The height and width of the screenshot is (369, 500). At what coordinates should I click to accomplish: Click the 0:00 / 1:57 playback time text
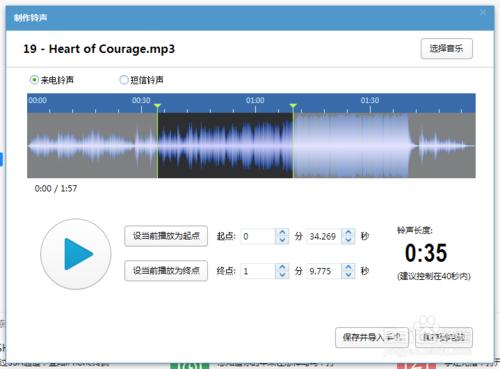coord(56,189)
